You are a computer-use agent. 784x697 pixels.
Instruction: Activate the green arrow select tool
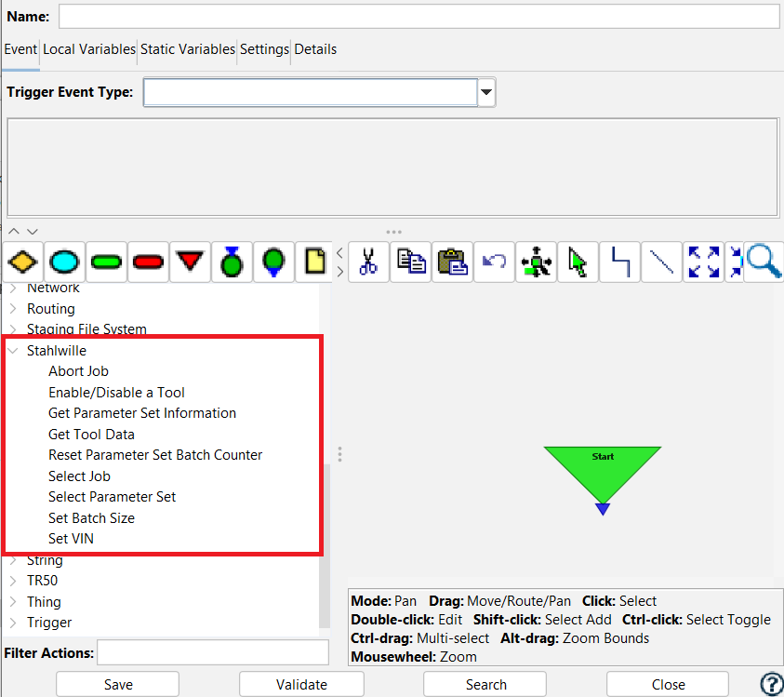(578, 261)
